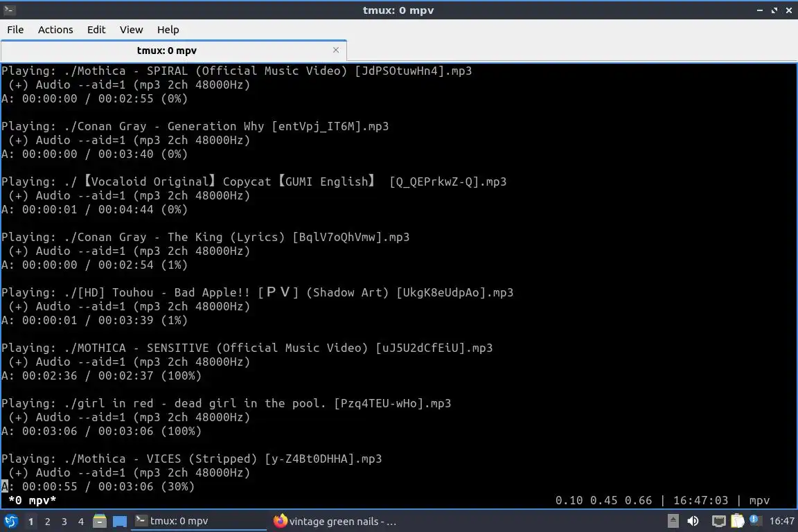The height and width of the screenshot is (532, 798).
Task: Click the 'Copycat【GUMI English】' playing line
Action: pyautogui.click(x=254, y=181)
